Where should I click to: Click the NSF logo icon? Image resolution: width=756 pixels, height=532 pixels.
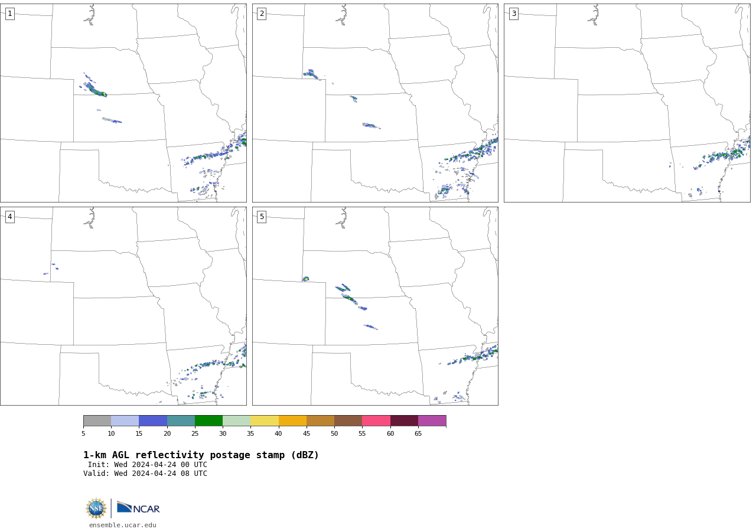click(96, 508)
